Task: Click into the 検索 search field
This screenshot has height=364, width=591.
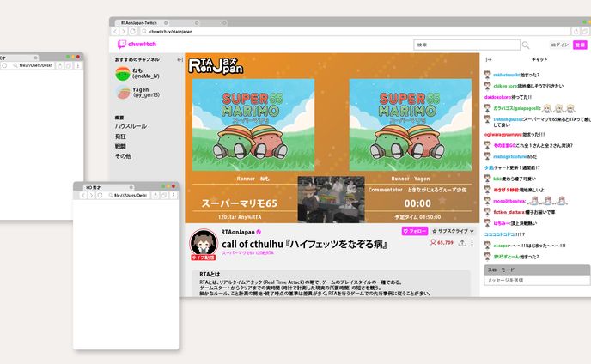Action: tap(466, 45)
